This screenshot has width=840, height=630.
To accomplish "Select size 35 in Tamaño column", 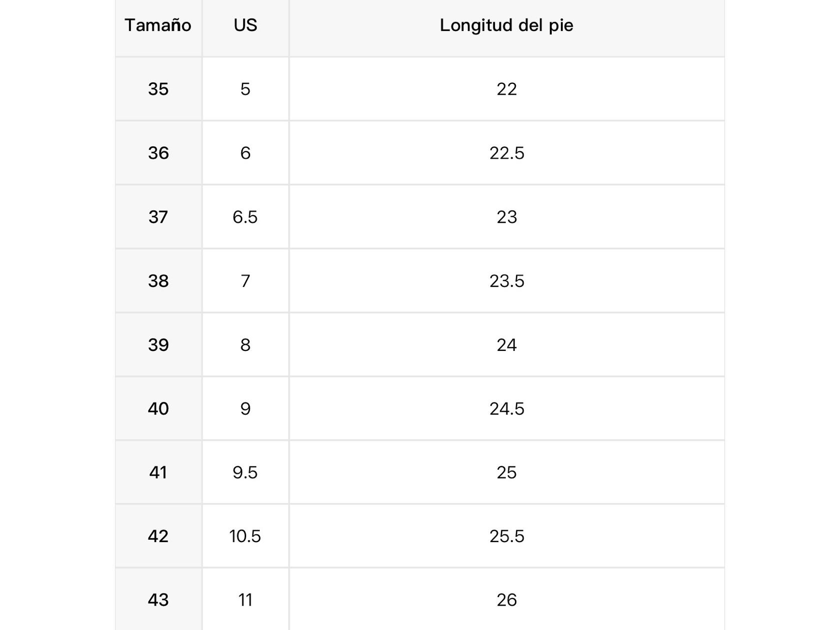I will click(x=158, y=89).
